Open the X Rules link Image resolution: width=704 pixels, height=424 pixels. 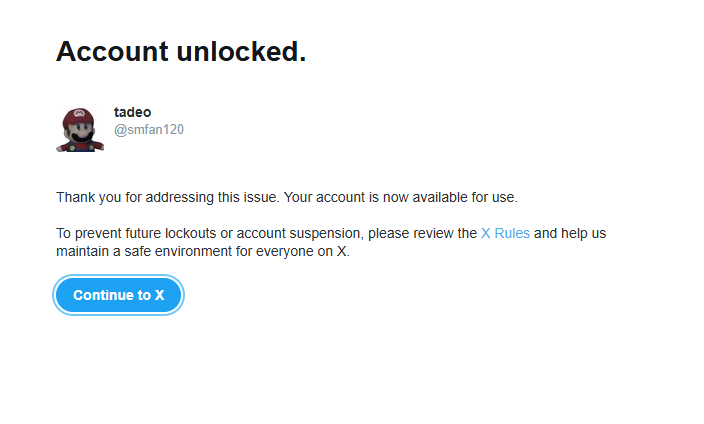click(505, 234)
